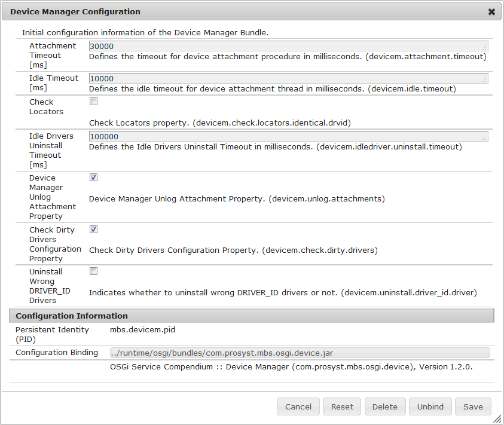504x425 pixels.
Task: Click Idle Drivers Uninstall field resize grip
Action: click(485, 138)
